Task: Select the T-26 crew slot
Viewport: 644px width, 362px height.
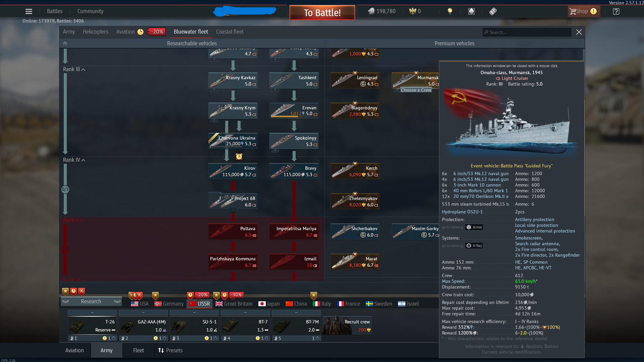Action: [x=92, y=325]
